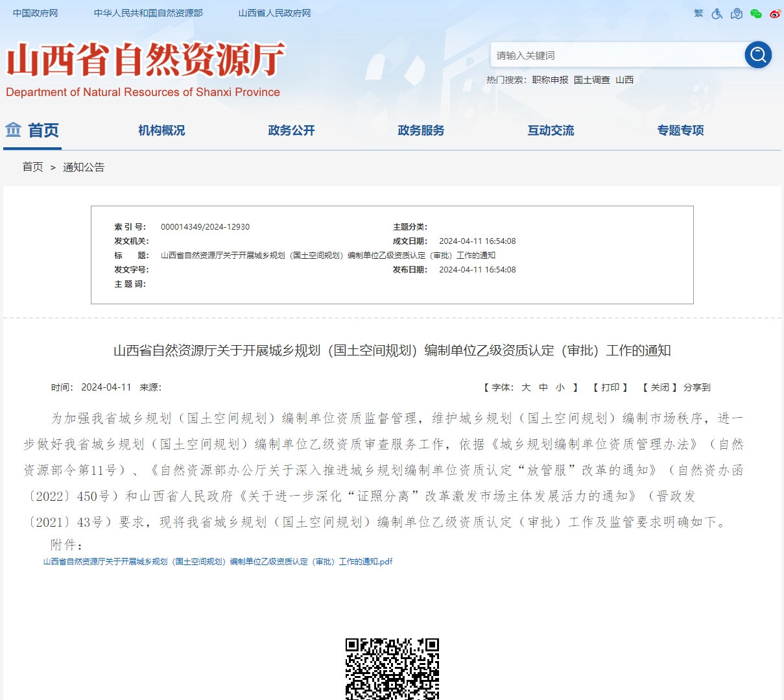Open the accessibility wheelchair icon
The width and height of the screenshot is (784, 700).
pos(717,14)
